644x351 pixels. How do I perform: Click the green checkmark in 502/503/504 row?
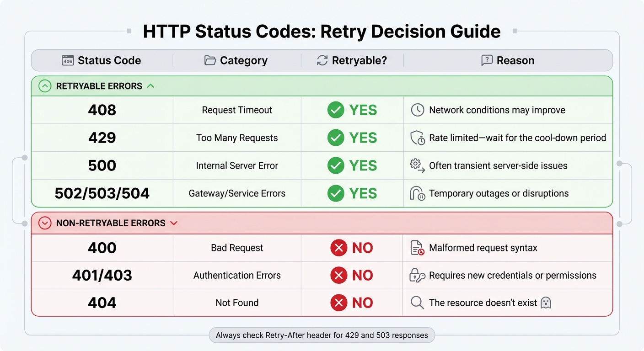coord(336,193)
